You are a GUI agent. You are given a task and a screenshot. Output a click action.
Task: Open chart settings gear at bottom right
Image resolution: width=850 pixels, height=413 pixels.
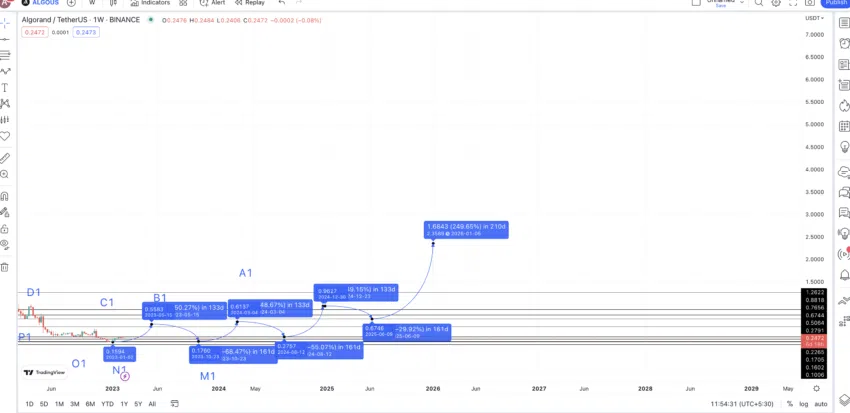816,389
